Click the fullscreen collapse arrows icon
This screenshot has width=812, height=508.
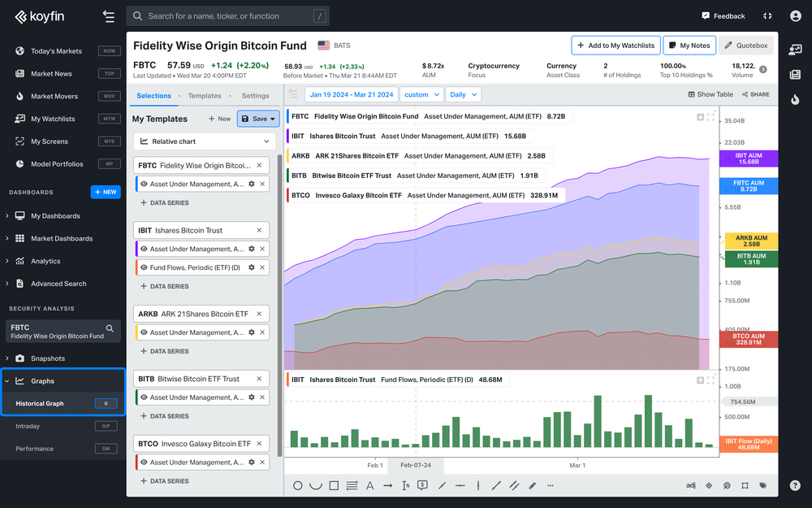[x=767, y=16]
